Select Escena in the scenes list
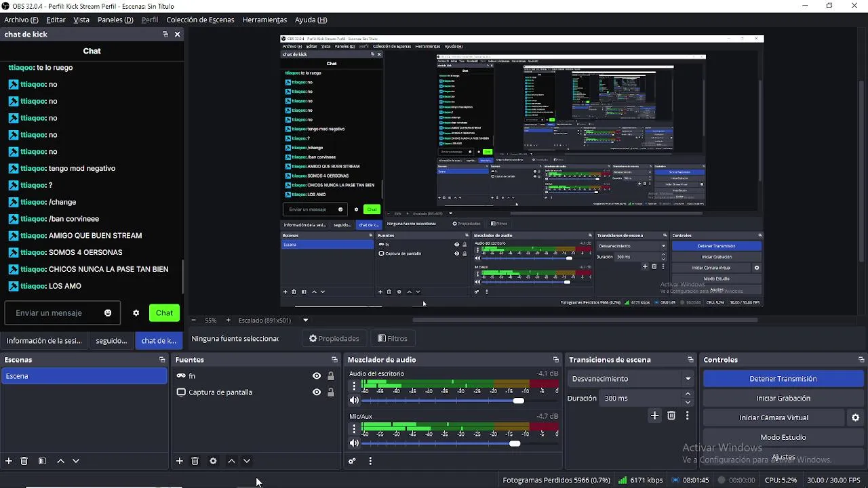868x488 pixels. coord(84,376)
